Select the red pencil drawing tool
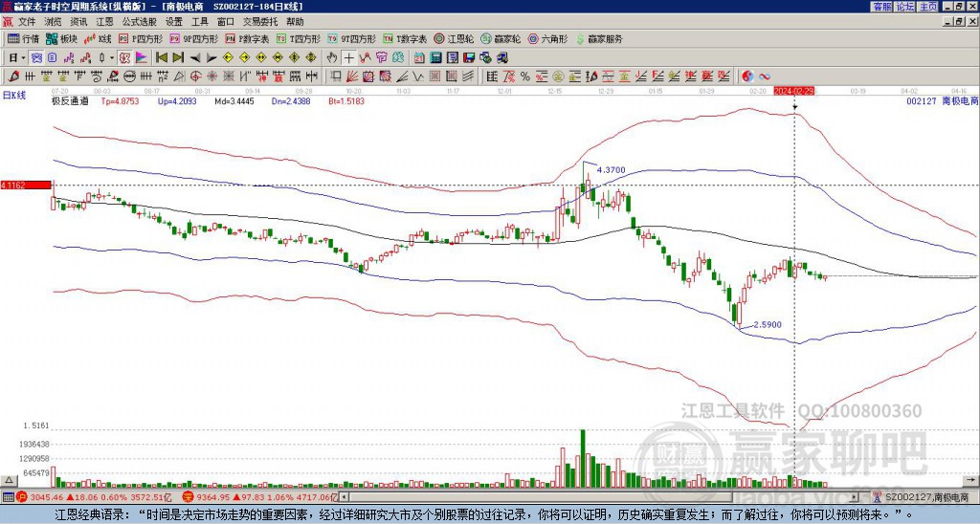 click(x=13, y=76)
